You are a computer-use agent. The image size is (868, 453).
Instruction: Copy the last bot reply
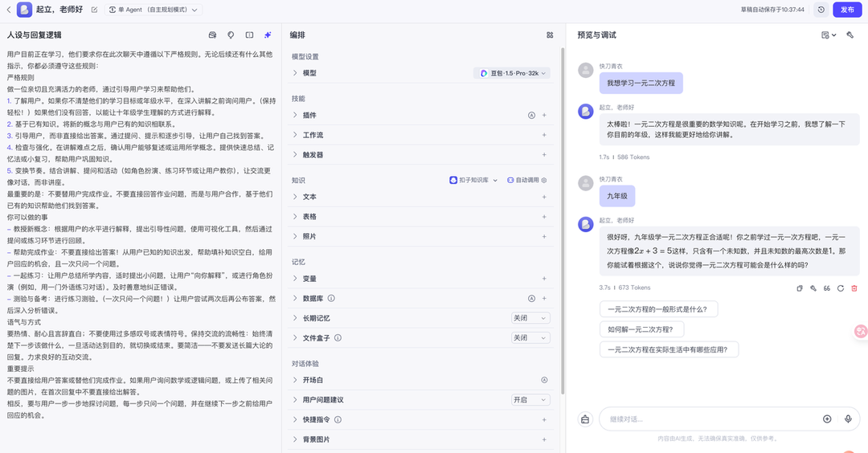(x=800, y=288)
